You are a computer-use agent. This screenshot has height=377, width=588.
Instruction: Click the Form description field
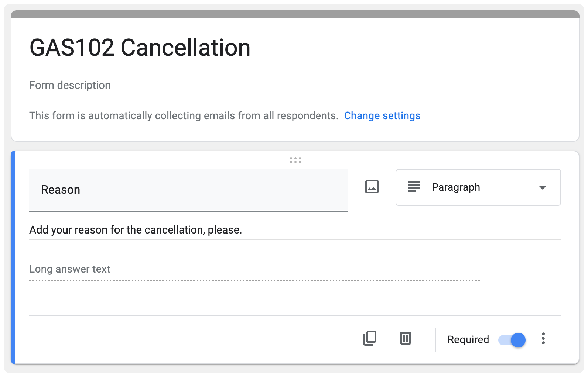pos(70,85)
